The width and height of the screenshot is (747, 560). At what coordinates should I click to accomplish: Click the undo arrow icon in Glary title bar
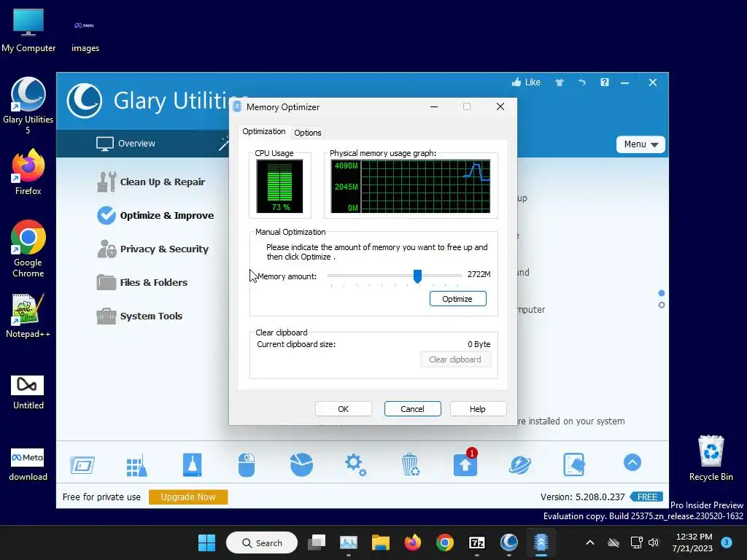581,82
